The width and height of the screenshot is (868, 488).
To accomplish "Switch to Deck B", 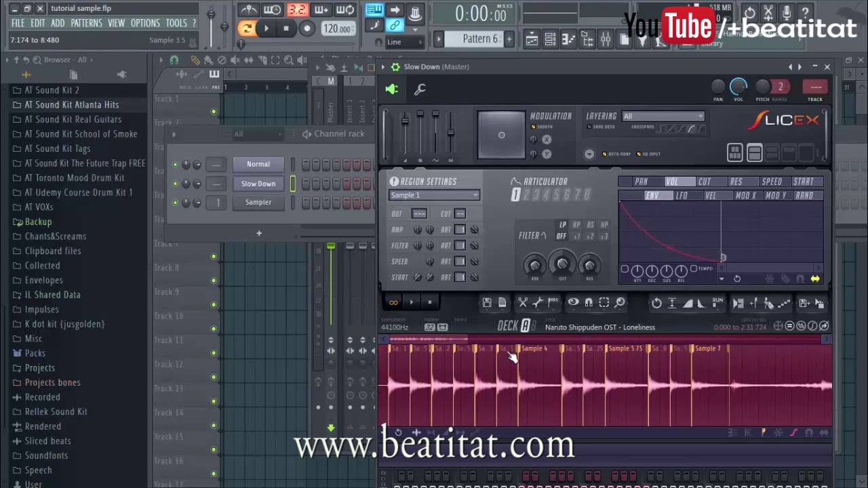I will coord(534,327).
